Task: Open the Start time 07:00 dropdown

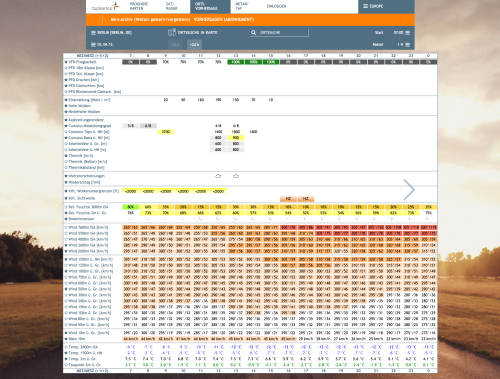Action: 402,33
